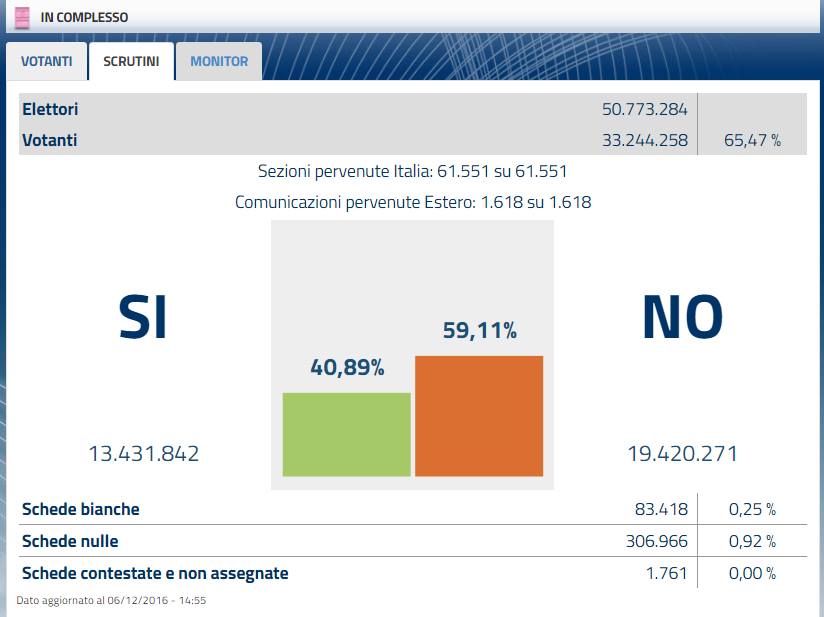This screenshot has width=824, height=617.
Task: Click the large SI label
Action: [144, 318]
